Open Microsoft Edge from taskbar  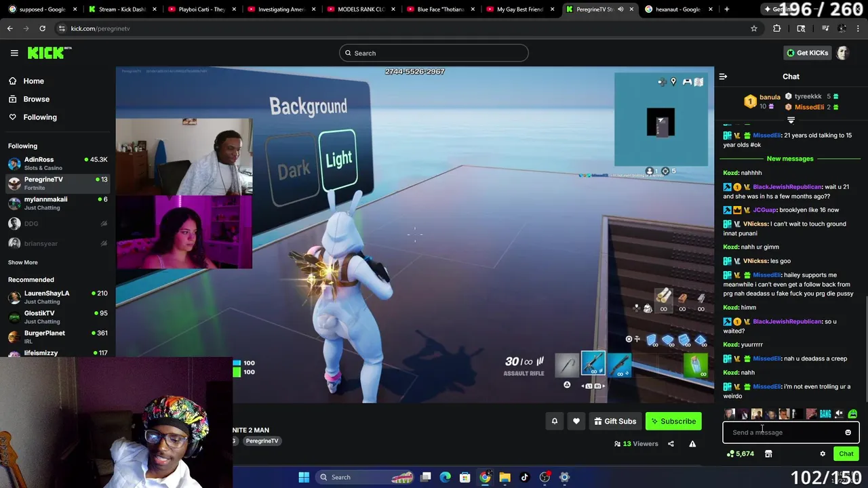(x=445, y=477)
